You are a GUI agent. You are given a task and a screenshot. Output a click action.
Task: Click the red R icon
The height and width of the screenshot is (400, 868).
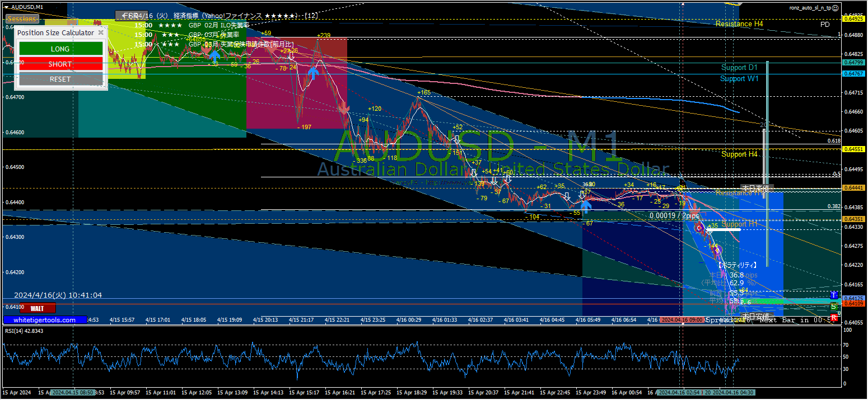[x=834, y=318]
